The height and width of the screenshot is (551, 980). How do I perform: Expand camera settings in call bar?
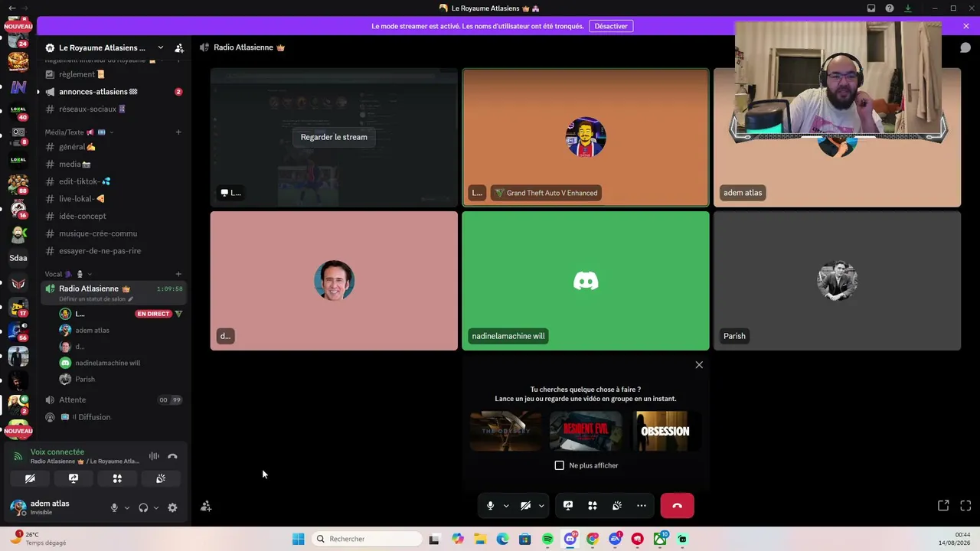pos(541,506)
